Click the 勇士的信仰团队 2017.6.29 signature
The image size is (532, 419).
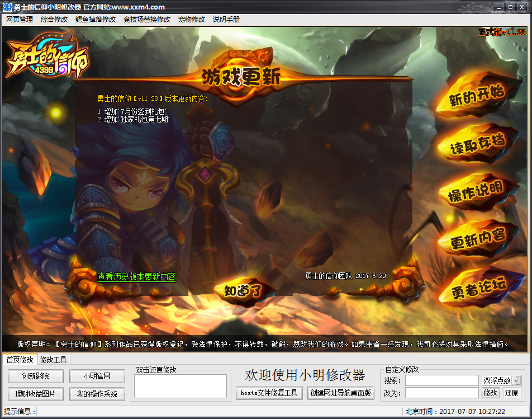pos(346,276)
